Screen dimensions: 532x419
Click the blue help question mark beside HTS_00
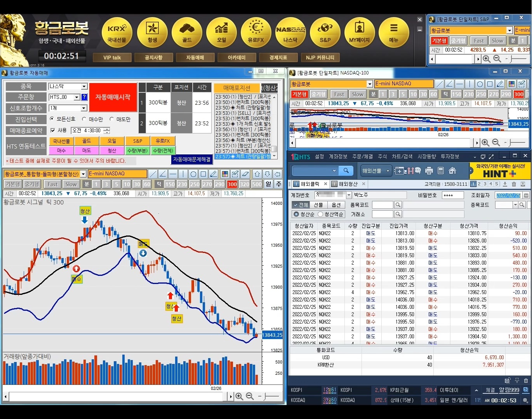(84, 97)
